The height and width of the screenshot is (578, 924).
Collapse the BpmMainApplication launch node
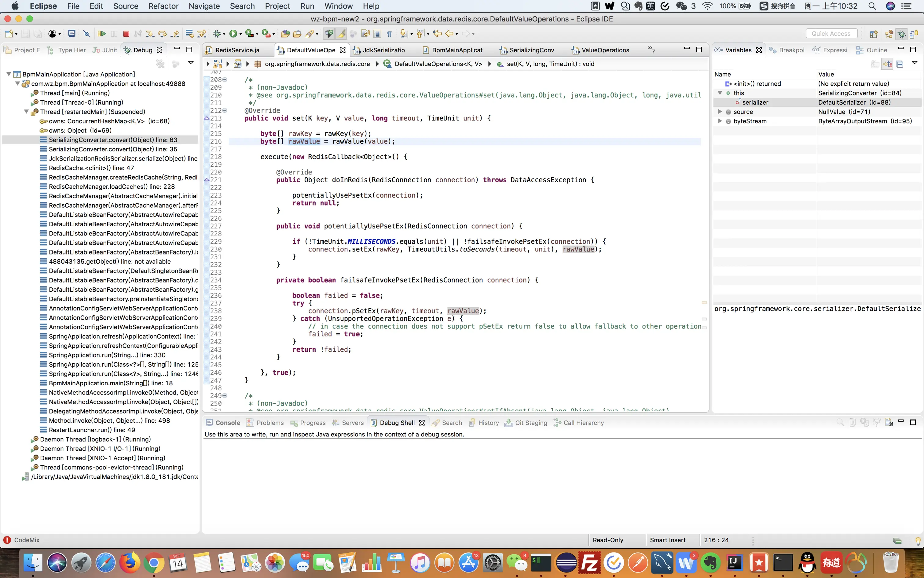pyautogui.click(x=8, y=74)
